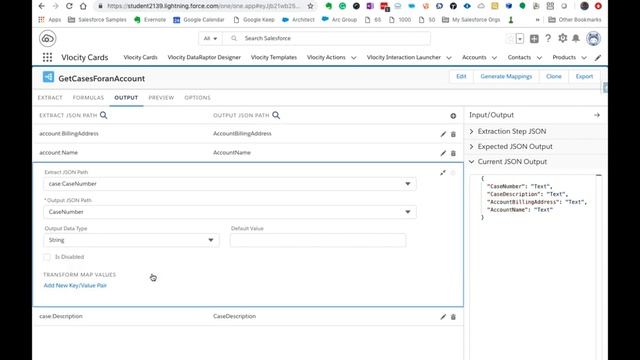Click the DataRaptor GetCasesForanAccount icon
Screen dimensions: 640x360
pos(48,77)
